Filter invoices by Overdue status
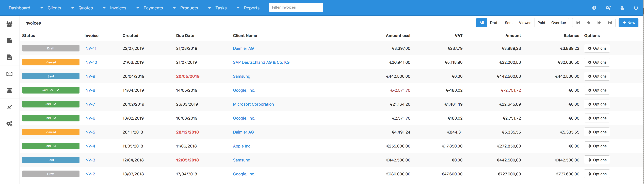Image resolution: width=644 pixels, height=184 pixels. [558, 23]
